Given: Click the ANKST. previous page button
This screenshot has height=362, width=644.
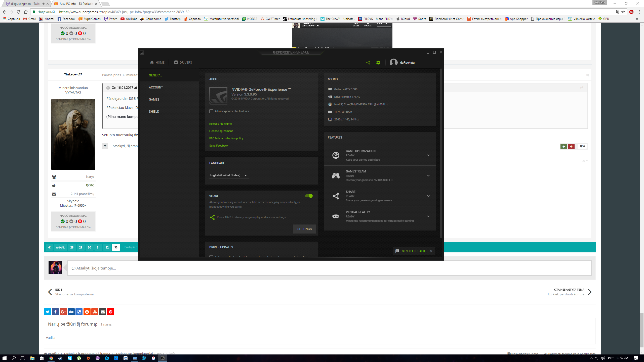Looking at the screenshot, I should (x=60, y=247).
